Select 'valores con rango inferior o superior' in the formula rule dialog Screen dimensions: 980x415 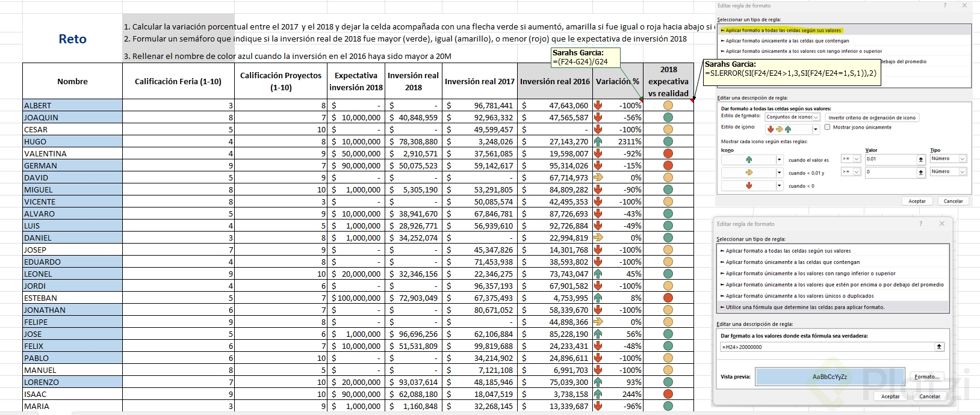(x=833, y=274)
